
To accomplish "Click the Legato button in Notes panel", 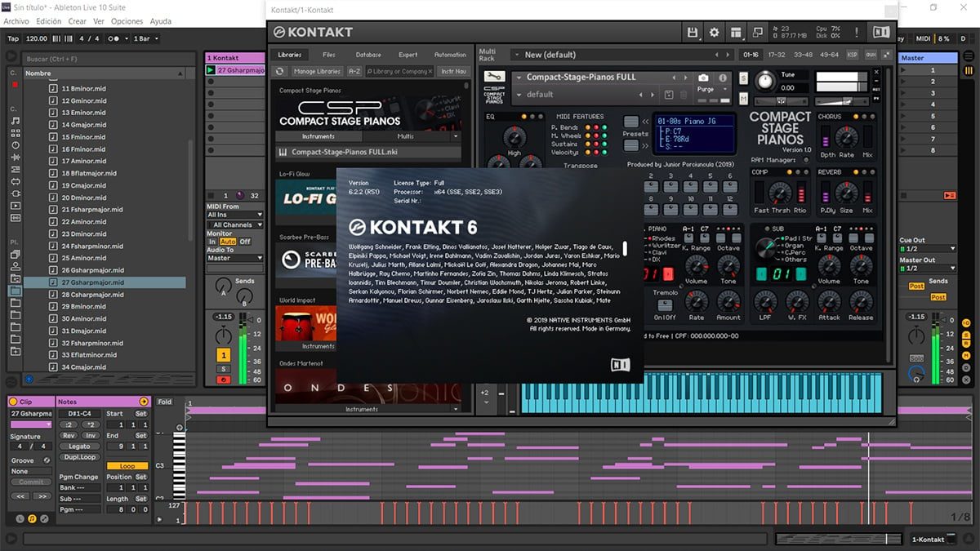I will [79, 447].
